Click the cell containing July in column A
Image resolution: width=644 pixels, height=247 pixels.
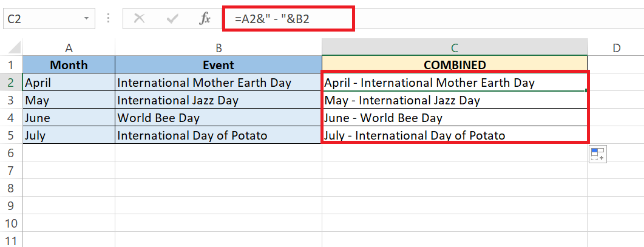[x=69, y=135]
